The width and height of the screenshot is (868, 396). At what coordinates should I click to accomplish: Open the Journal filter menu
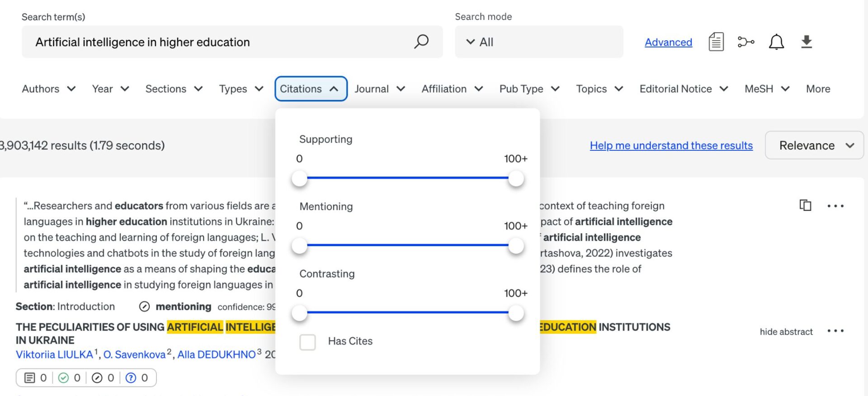tap(379, 89)
